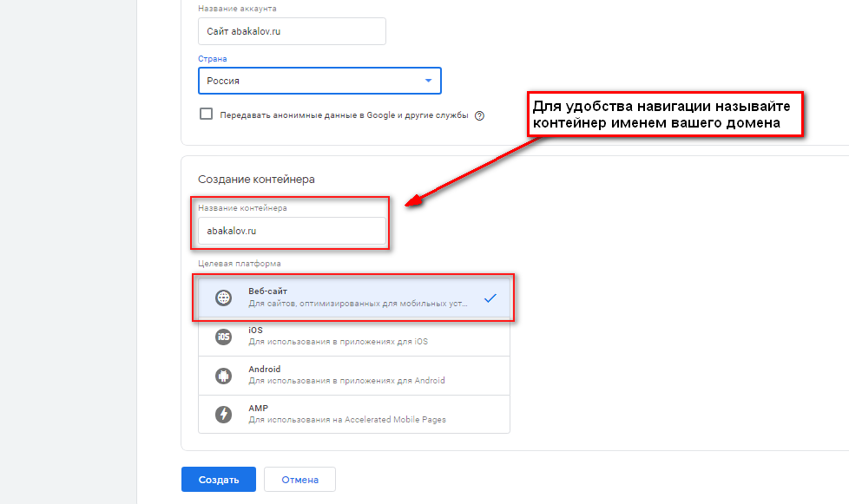Click the 'Передавать анонимные данные' checkbox label

pos(344,115)
